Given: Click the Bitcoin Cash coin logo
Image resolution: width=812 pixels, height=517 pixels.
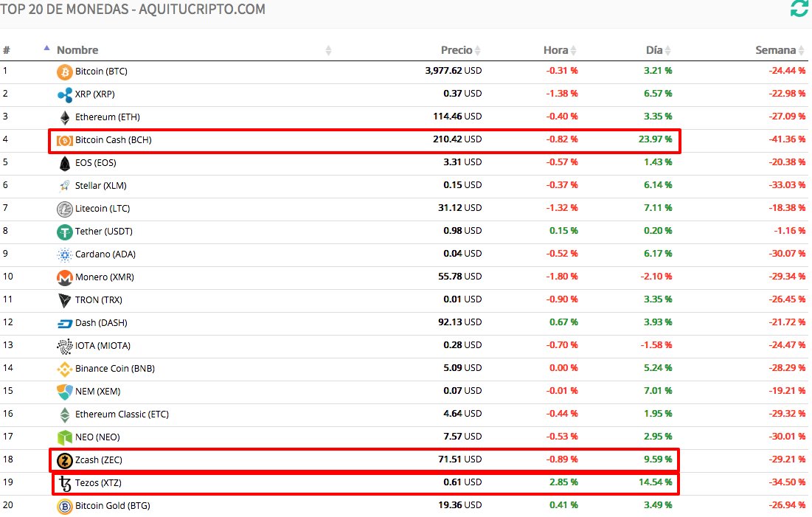Looking at the screenshot, I should coord(65,140).
